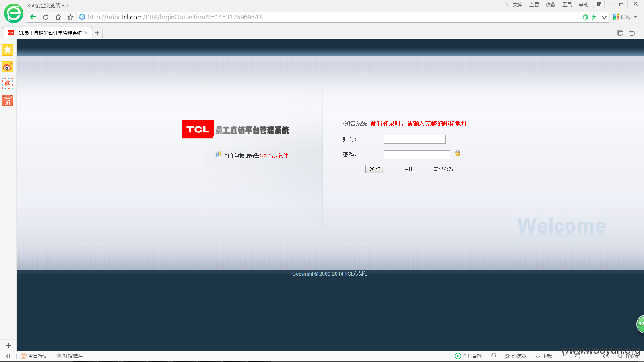Viewport: 644px width, 362px height.
Task: Open the 忘记密码 forgot password link
Action: click(x=443, y=169)
